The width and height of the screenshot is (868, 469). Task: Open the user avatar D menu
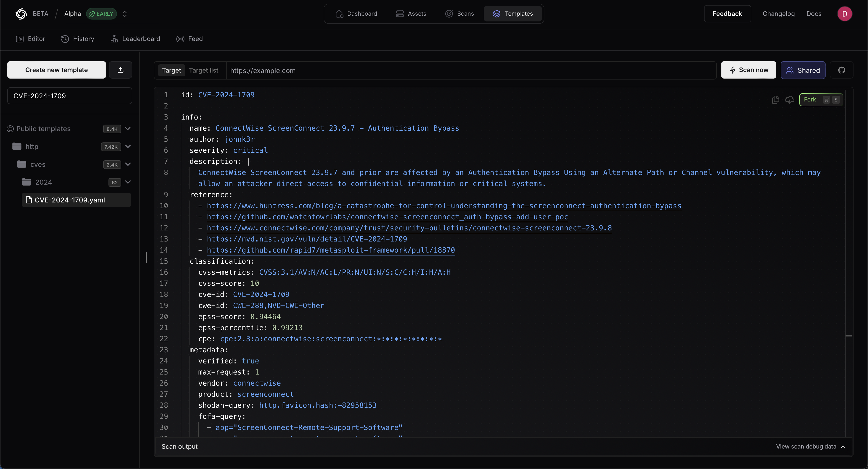[844, 14]
